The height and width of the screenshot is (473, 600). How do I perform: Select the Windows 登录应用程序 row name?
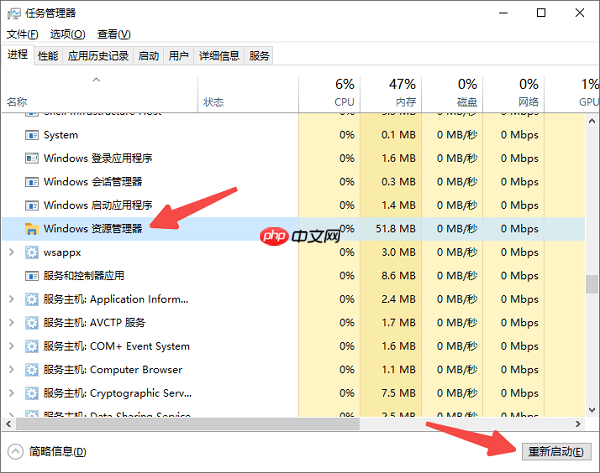(98, 158)
